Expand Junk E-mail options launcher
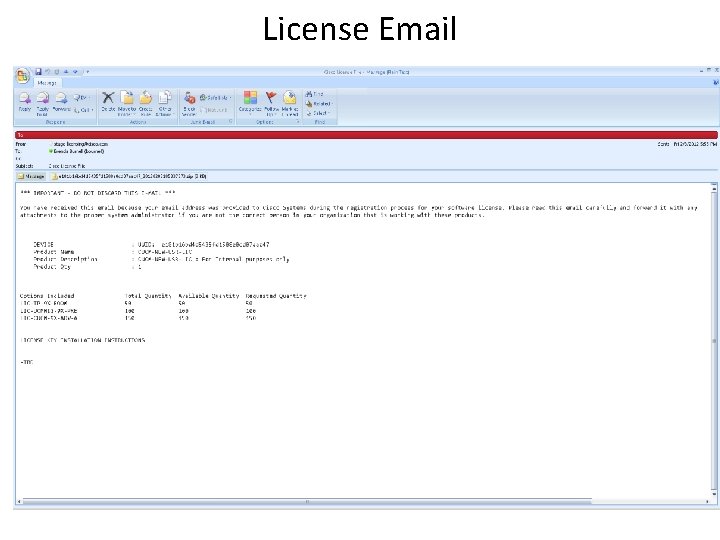720x540 pixels. click(x=231, y=122)
